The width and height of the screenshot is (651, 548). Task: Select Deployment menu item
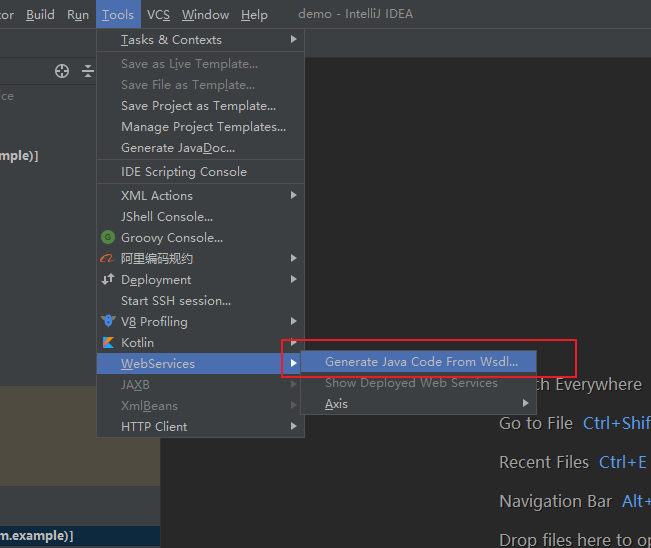[201, 279]
